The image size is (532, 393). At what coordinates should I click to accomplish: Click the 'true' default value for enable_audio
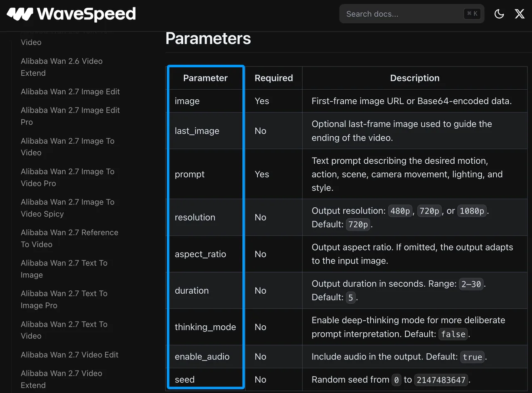[473, 357]
